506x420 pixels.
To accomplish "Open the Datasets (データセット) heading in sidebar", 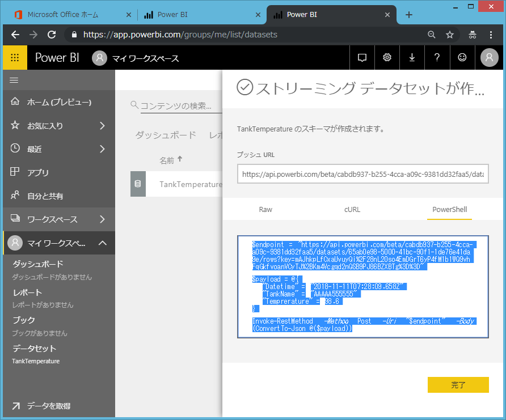I will point(35,349).
